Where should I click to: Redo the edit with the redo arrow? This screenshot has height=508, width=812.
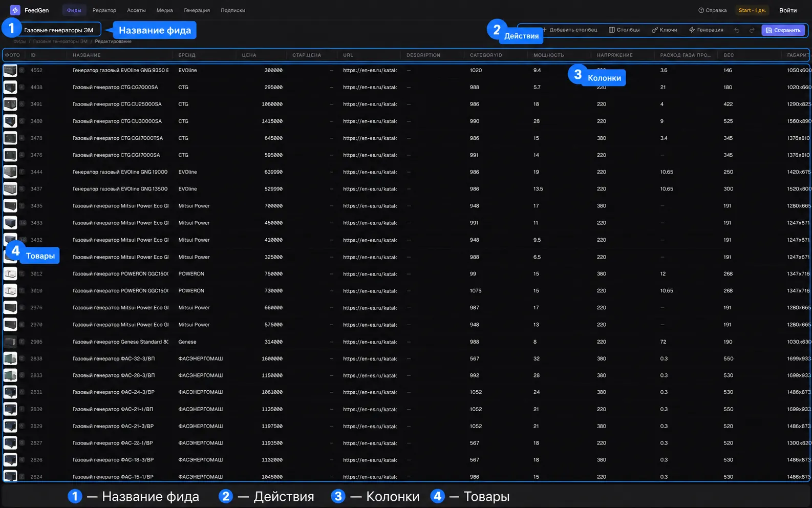tap(752, 30)
